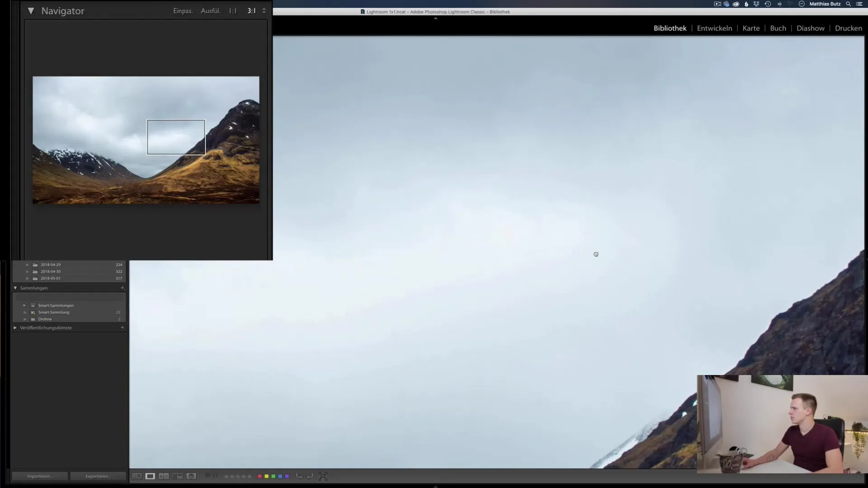
Task: Click the screen recording camera menu bar icon
Action: [x=717, y=4]
